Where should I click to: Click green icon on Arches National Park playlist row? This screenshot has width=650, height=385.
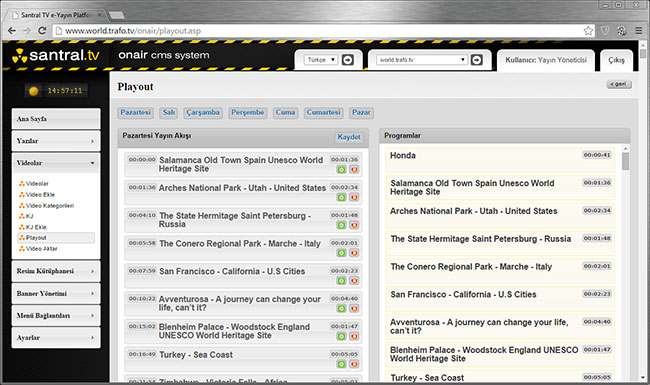(341, 197)
